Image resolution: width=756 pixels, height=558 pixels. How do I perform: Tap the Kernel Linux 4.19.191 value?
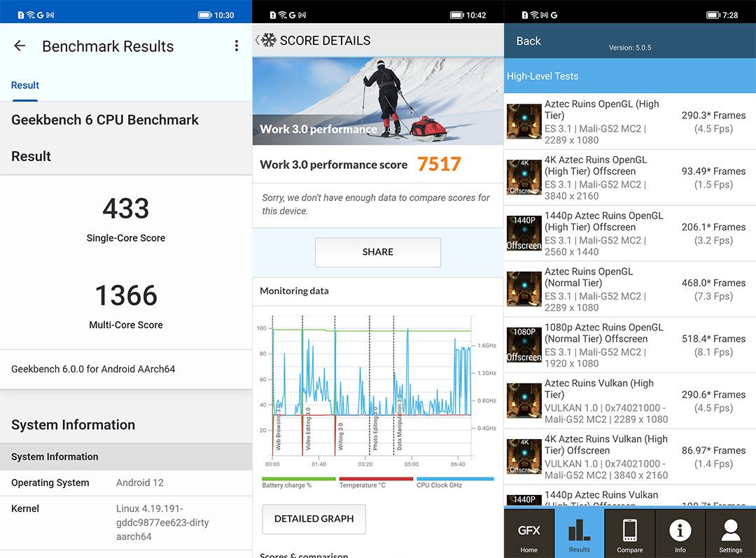(162, 522)
